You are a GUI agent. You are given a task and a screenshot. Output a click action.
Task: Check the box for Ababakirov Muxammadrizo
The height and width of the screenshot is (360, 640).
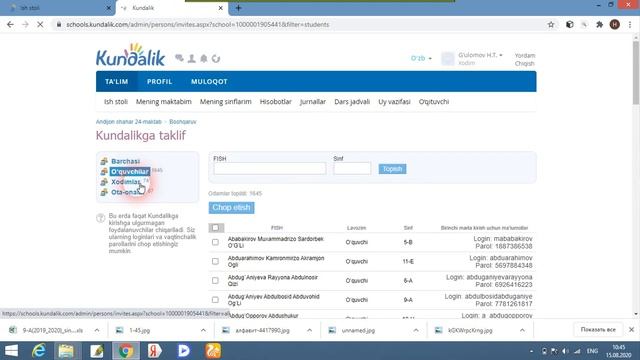point(215,242)
